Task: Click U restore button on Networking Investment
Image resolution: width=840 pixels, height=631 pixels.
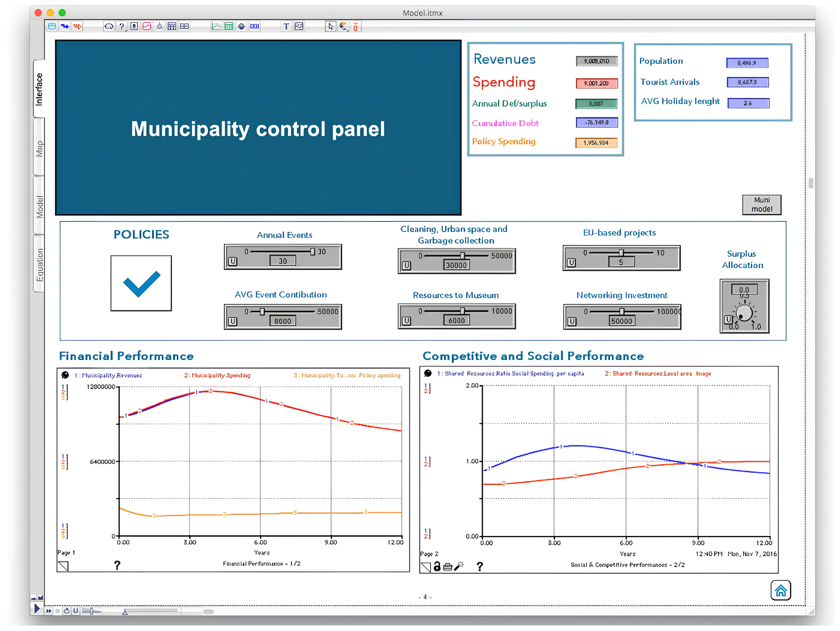Action: 572,321
